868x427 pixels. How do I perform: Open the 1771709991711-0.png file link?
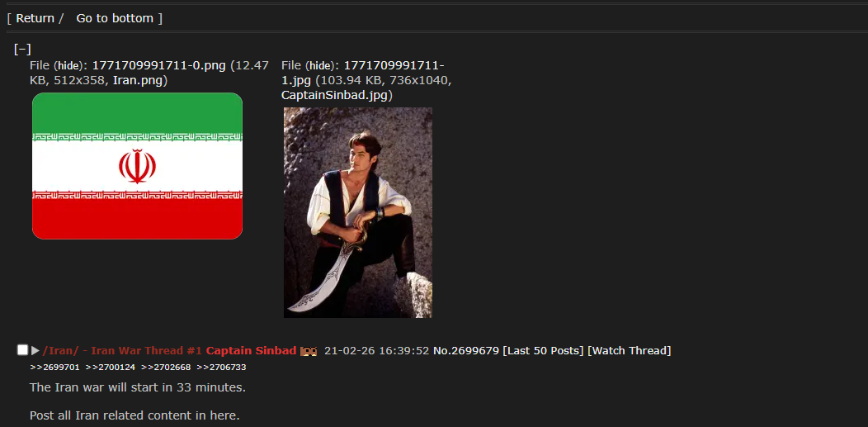159,65
